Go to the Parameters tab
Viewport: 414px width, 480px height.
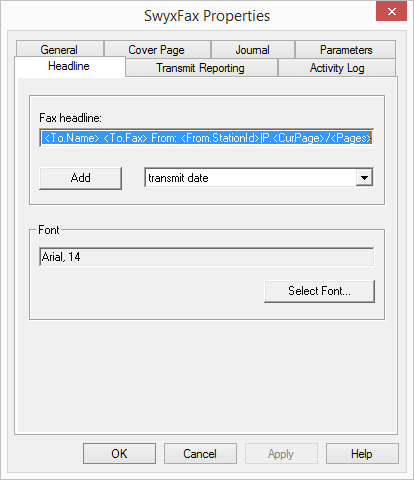(346, 49)
